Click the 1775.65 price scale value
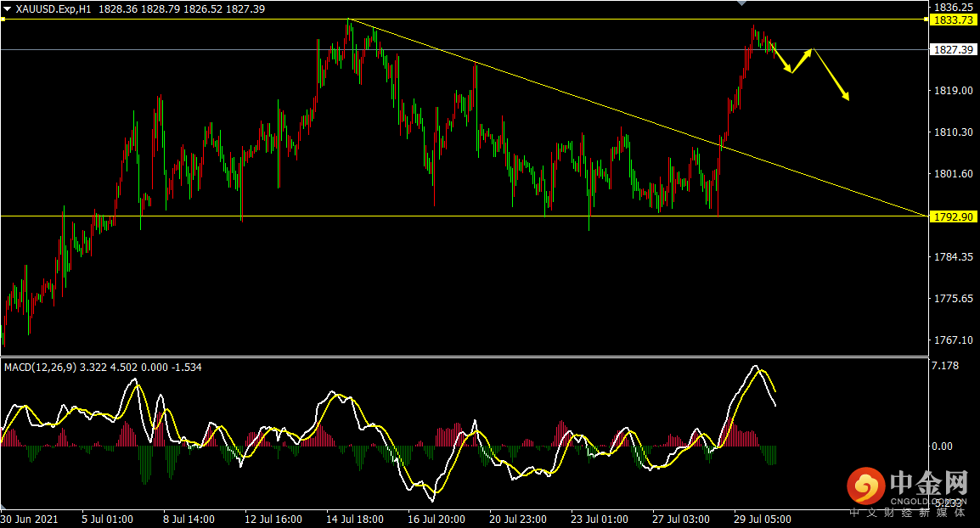This screenshot has height=528, width=980. (953, 299)
